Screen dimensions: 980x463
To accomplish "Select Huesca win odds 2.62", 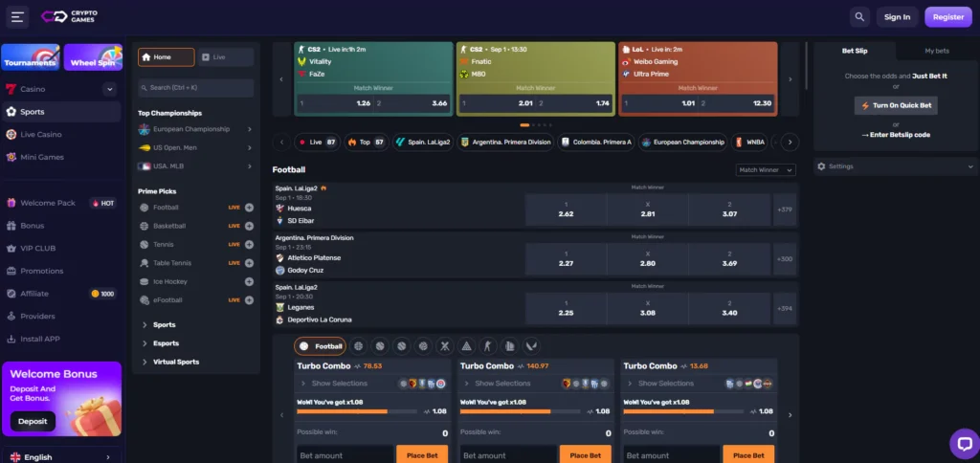I will pyautogui.click(x=566, y=209).
